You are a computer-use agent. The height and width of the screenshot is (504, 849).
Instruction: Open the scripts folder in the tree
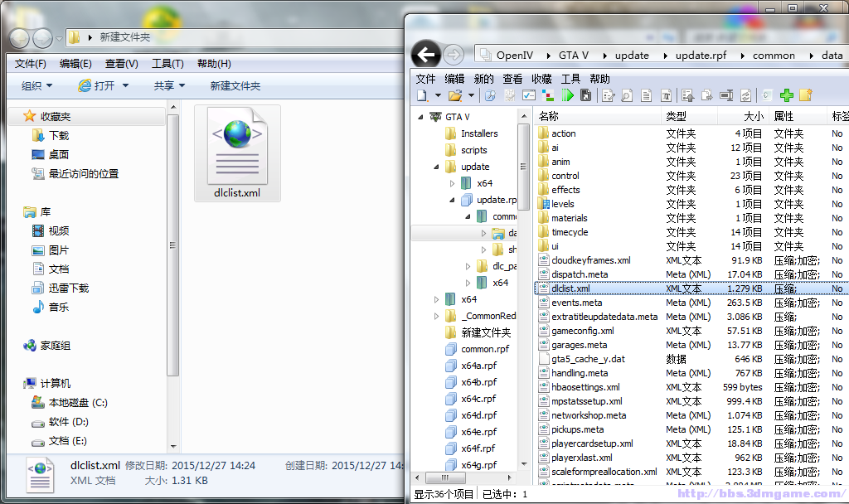473,150
